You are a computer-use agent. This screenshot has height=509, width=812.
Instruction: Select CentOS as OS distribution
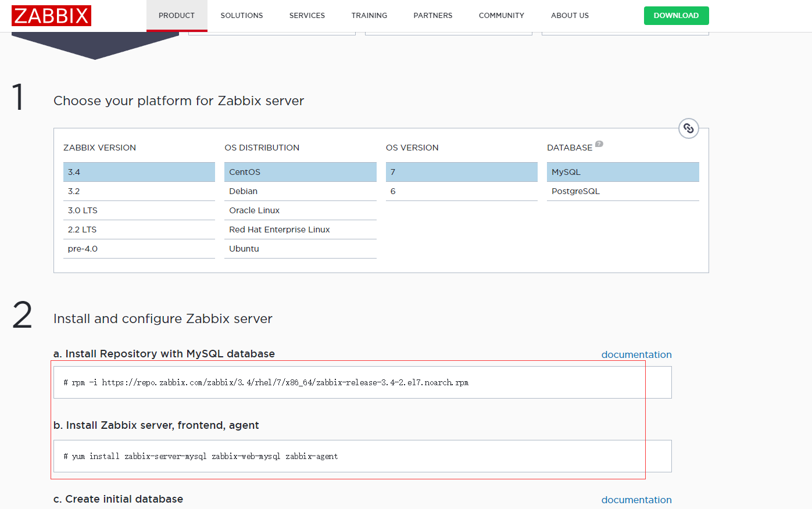point(301,172)
